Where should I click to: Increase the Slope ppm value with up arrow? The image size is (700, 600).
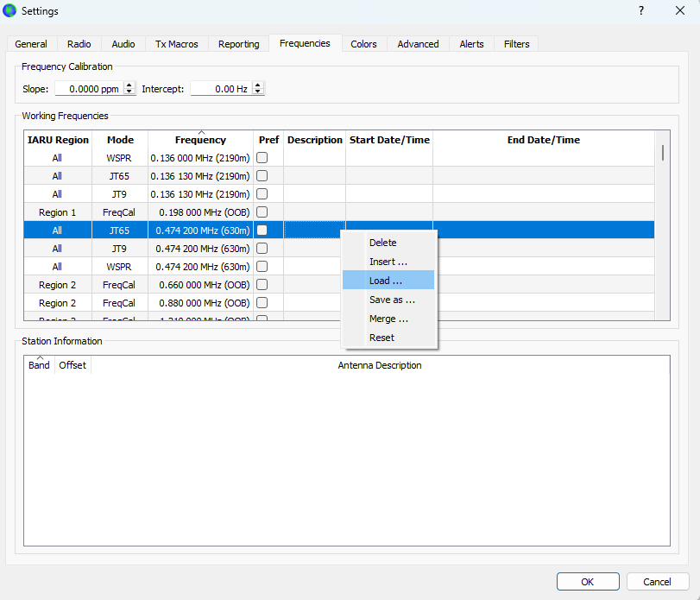point(129,85)
